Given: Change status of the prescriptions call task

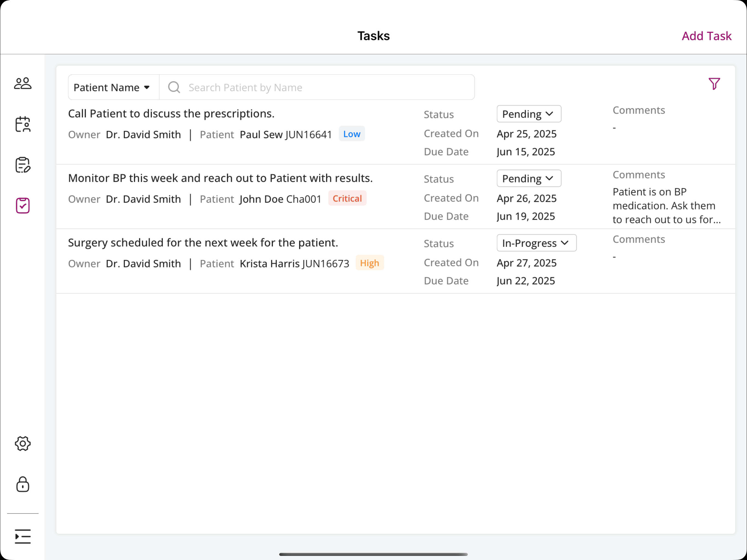Looking at the screenshot, I should point(529,114).
